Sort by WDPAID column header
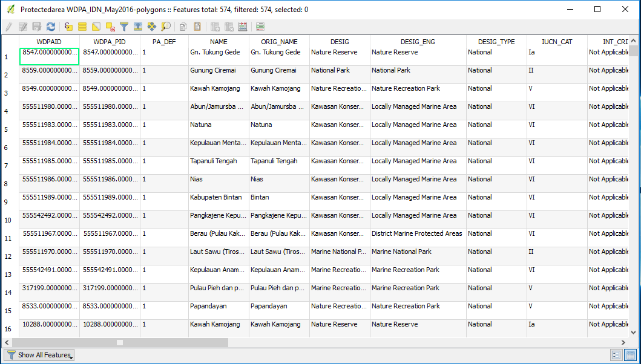641x364 pixels. (x=49, y=42)
